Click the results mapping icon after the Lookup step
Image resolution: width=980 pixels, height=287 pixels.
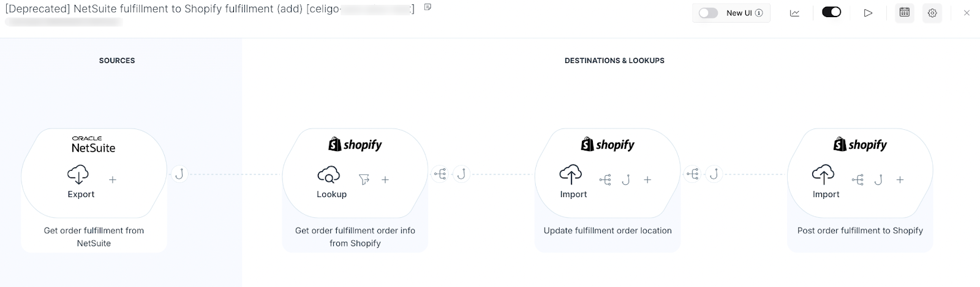coord(440,174)
